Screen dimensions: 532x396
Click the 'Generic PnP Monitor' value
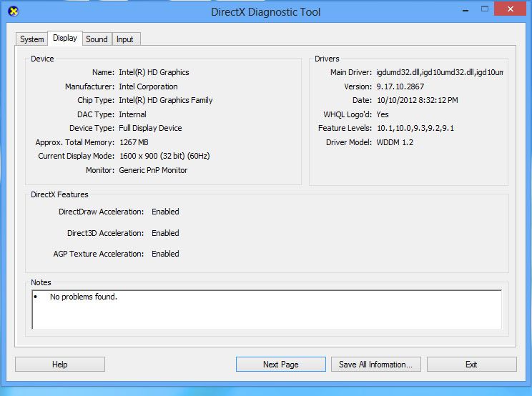153,170
